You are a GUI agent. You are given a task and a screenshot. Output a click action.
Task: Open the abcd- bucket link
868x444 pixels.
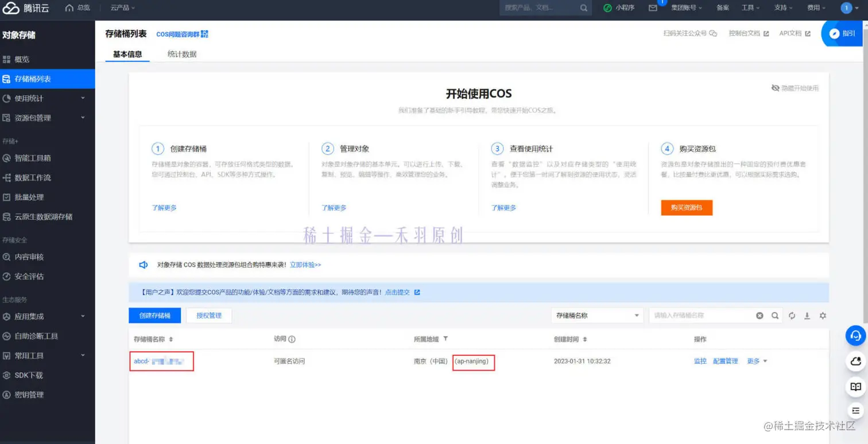(159, 361)
